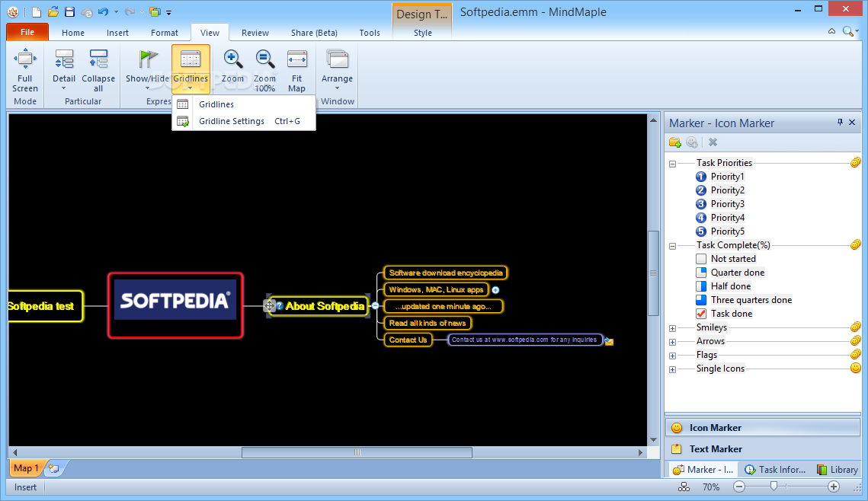This screenshot has height=501, width=868.
Task: Click the Gridlines ribbon button
Action: click(x=191, y=69)
